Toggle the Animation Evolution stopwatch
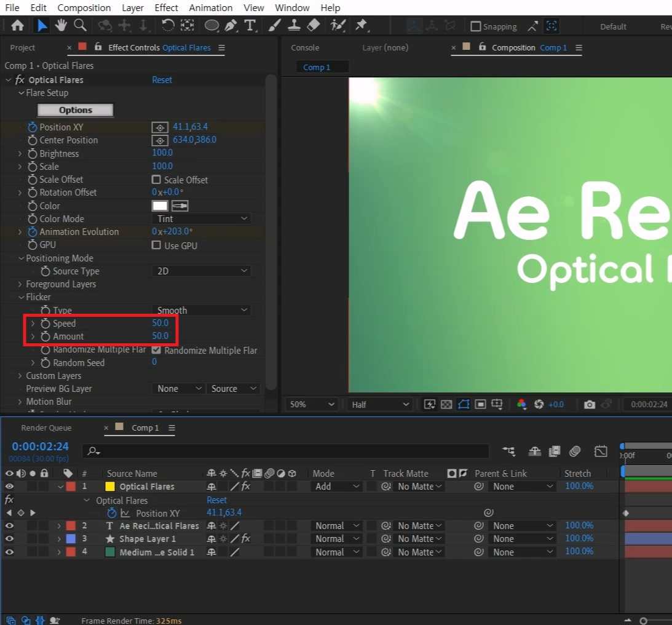672x625 pixels. (33, 232)
